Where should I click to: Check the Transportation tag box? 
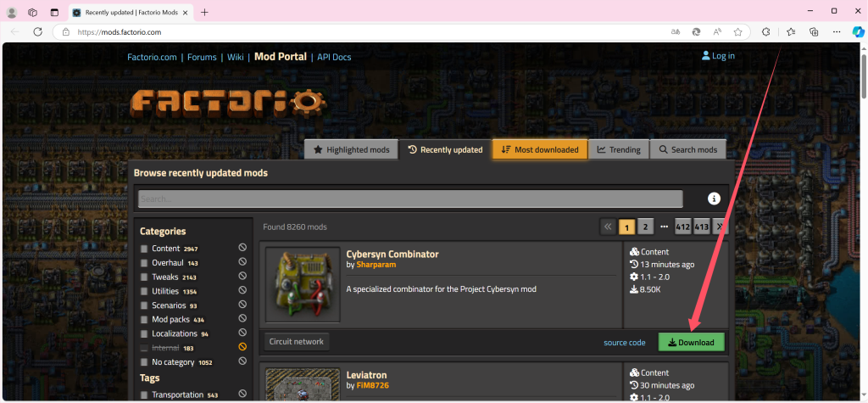click(144, 395)
